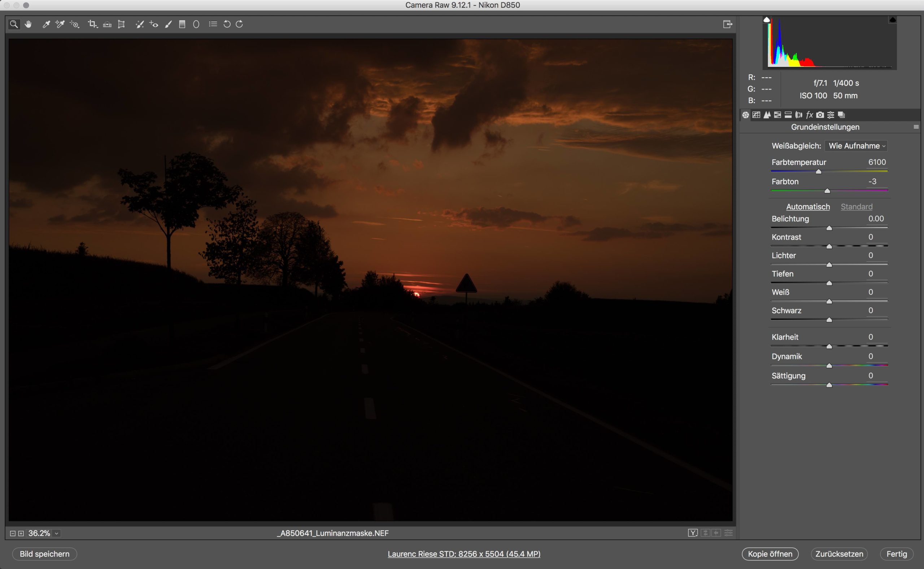The width and height of the screenshot is (924, 569).
Task: Select the Spot Removal tool
Action: (140, 25)
